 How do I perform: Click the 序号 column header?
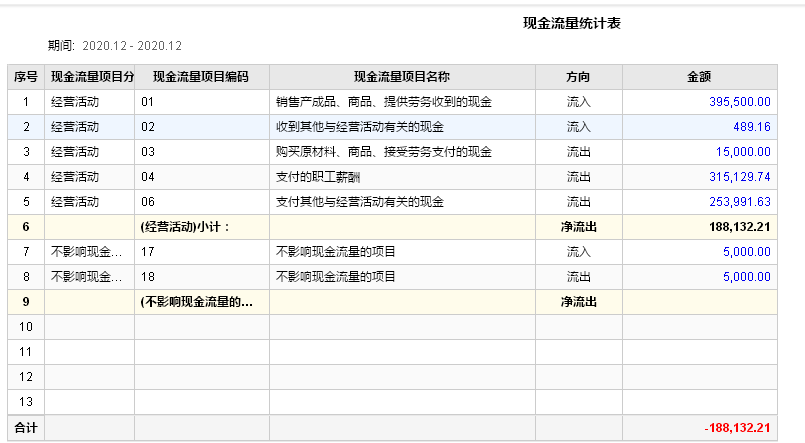pos(26,77)
